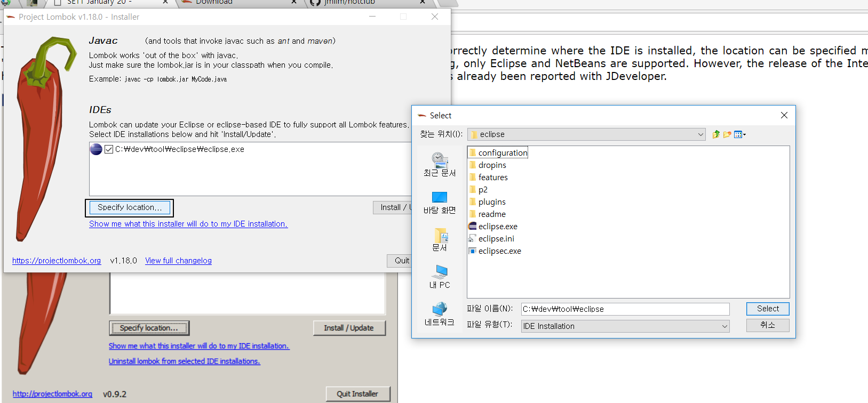Open http://projectlombok.org link in v0.9.2 window

tap(52, 394)
